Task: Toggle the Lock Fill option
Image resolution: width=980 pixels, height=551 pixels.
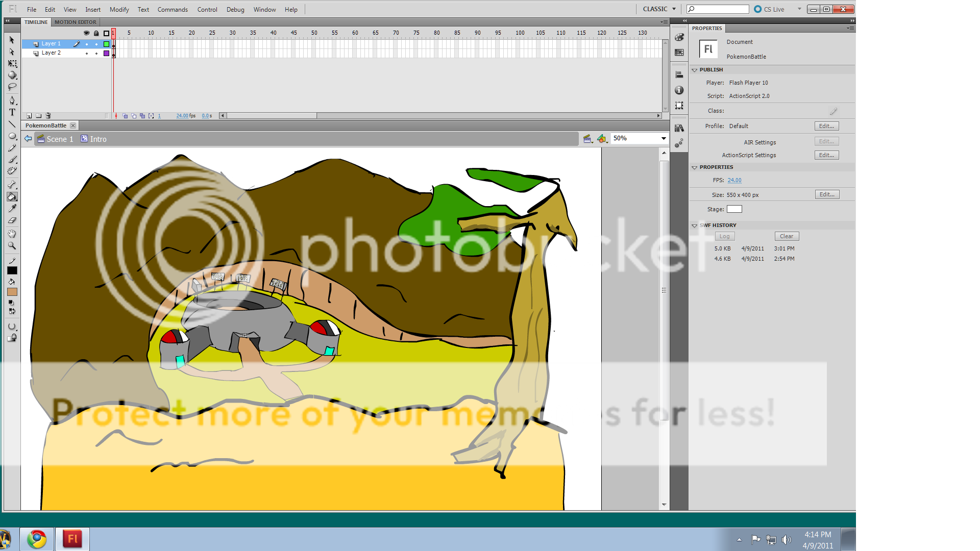Action: (x=12, y=338)
